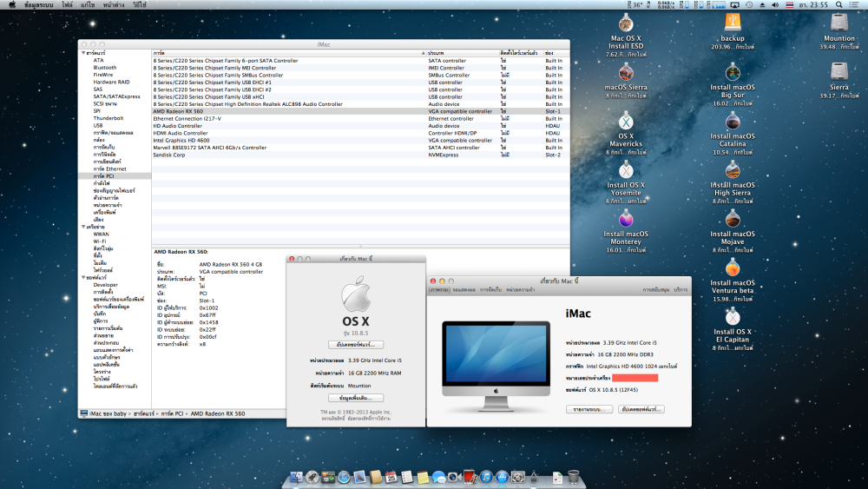Select Sandisk Corp NVMExpress row
The image size is (868, 489).
tap(360, 155)
